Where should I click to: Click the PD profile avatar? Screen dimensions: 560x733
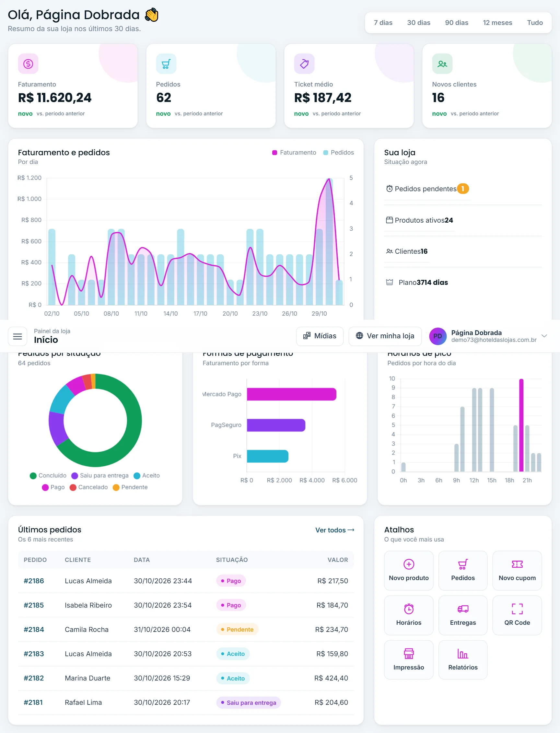coord(437,336)
